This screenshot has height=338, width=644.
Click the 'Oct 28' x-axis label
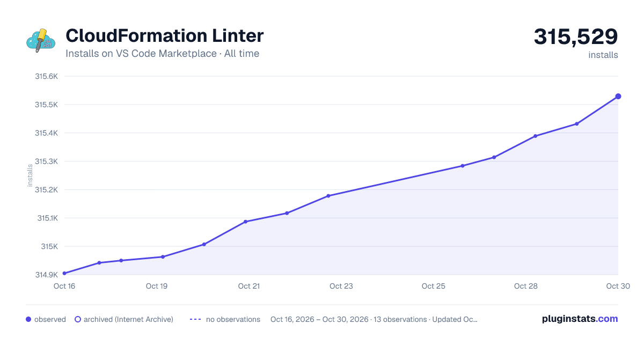point(526,286)
